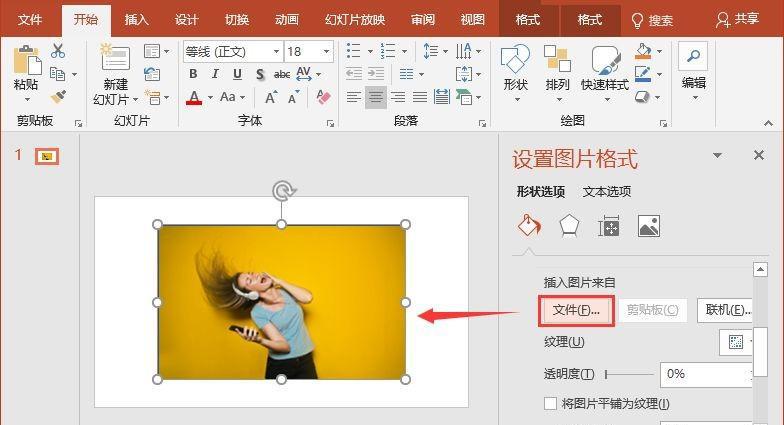Open the Size & Properties pane icon

[x=608, y=226]
